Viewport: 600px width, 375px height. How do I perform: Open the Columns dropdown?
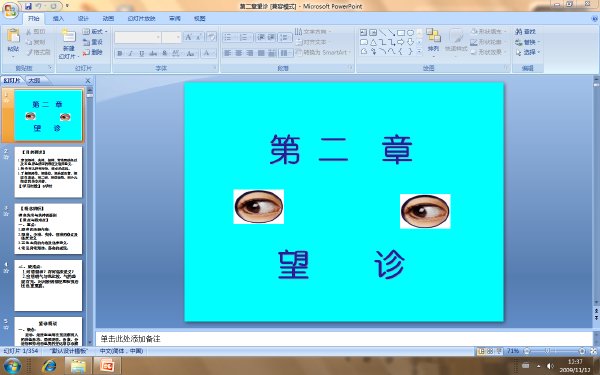(x=285, y=53)
